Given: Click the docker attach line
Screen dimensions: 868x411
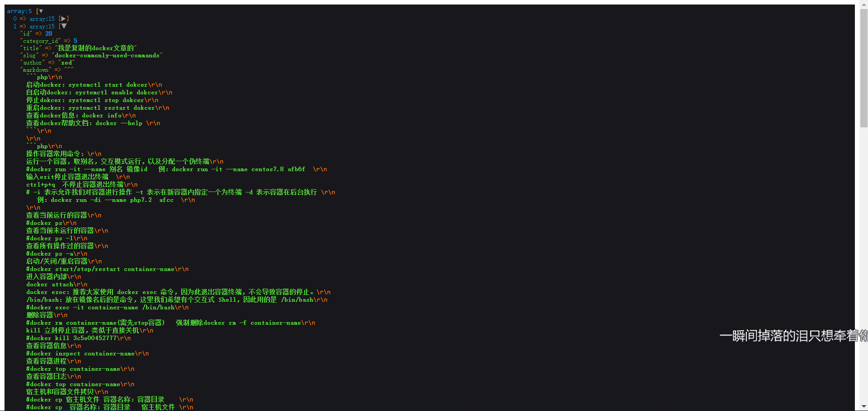Looking at the screenshot, I should 57,285.
